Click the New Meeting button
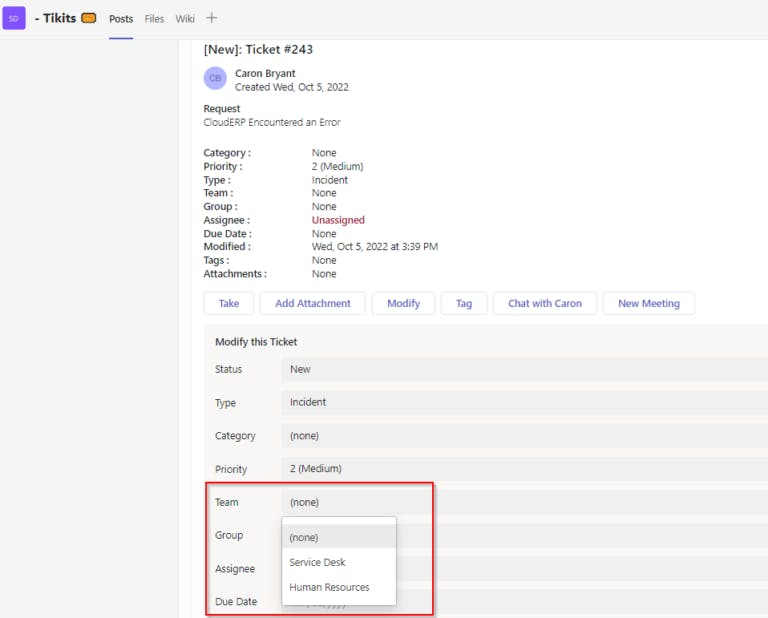 point(648,303)
